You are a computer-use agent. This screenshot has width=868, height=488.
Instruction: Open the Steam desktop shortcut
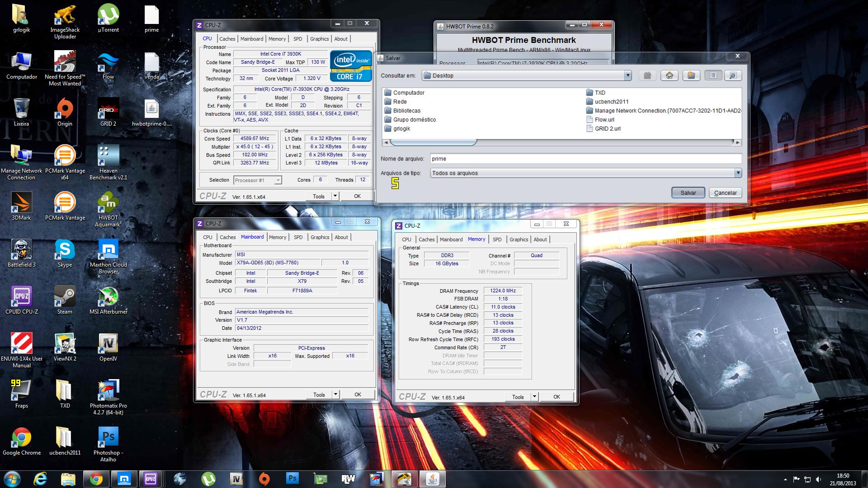[x=65, y=300]
